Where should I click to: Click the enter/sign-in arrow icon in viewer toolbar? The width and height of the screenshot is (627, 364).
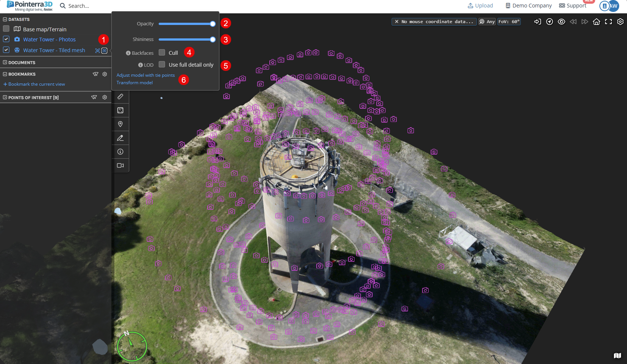coord(538,22)
